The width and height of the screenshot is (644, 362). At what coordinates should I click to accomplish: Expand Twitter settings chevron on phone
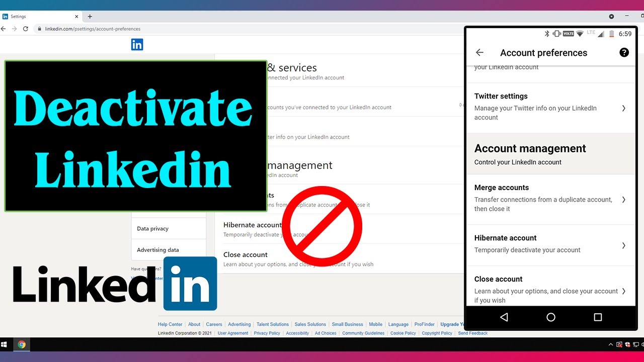624,108
